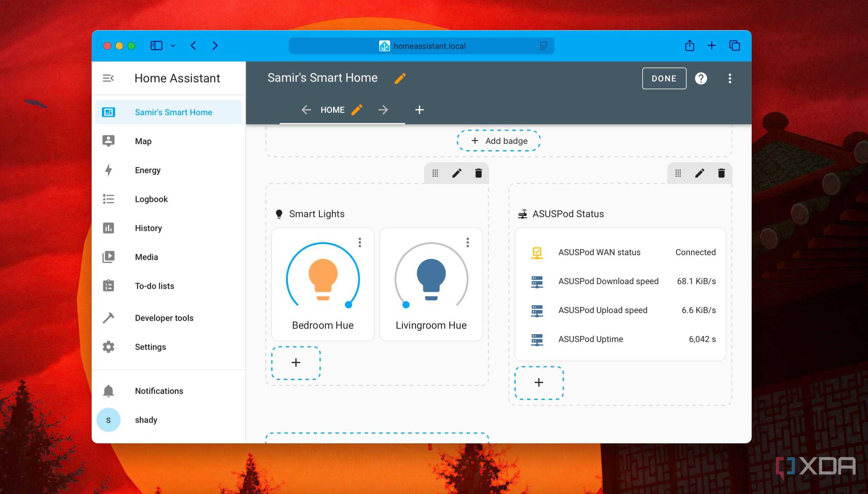Move the HOME view right
Image resolution: width=868 pixels, height=494 pixels.
point(383,110)
